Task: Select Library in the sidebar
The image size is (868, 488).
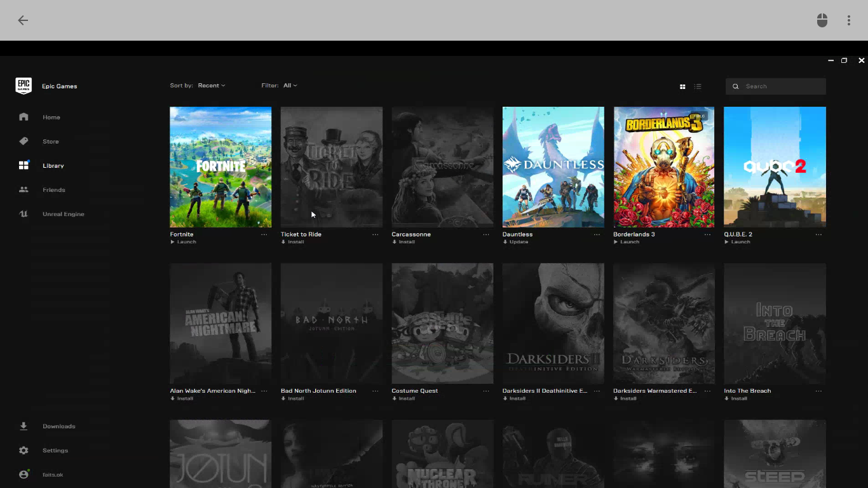Action: (x=53, y=166)
